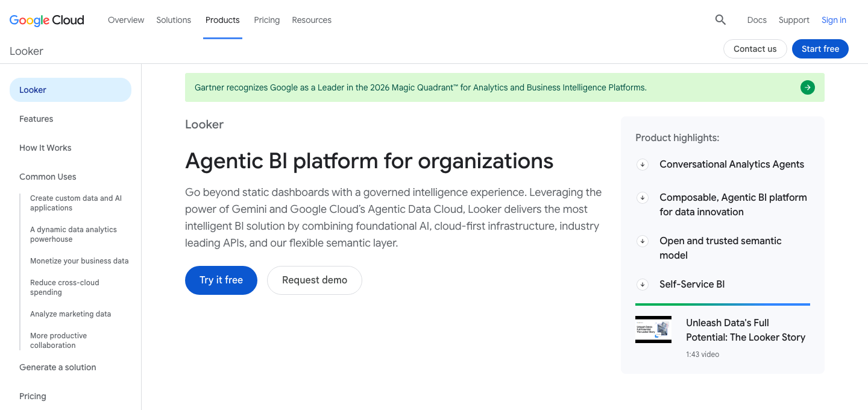Image resolution: width=868 pixels, height=410 pixels.
Task: Open Common Uses section in sidebar
Action: [x=48, y=177]
